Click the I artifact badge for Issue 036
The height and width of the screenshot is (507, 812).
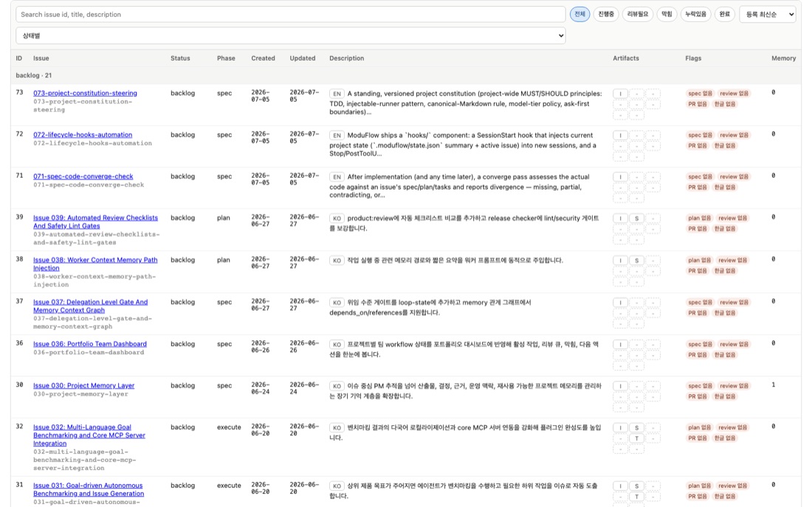[x=620, y=345]
